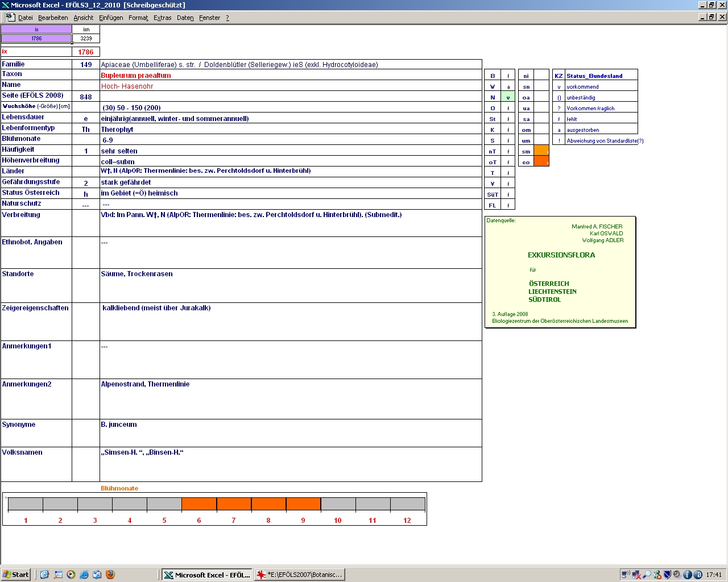Select the Familie number 149 cell
The image size is (728, 582).
click(x=86, y=64)
